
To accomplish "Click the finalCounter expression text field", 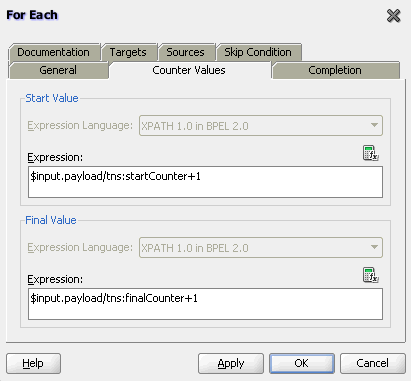I will click(205, 304).
